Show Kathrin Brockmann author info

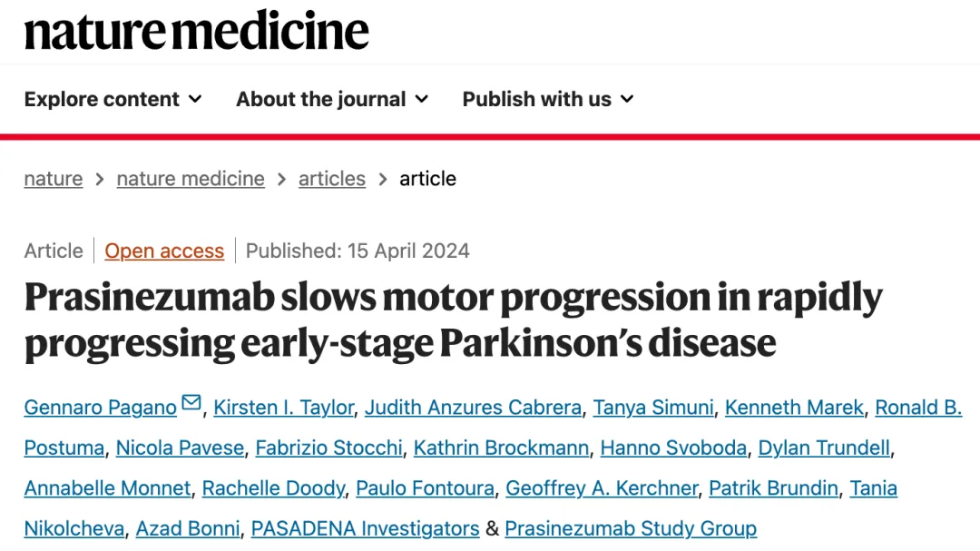coord(502,448)
